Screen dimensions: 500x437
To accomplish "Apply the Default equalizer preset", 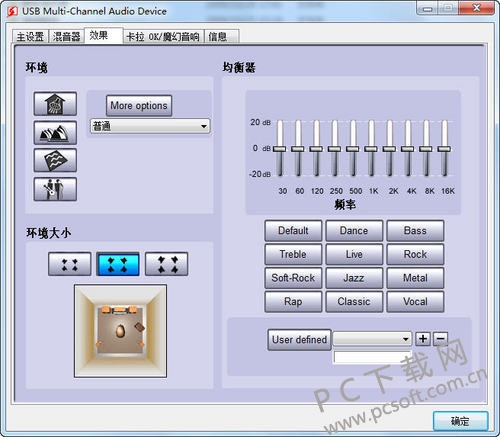I will pyautogui.click(x=293, y=231).
